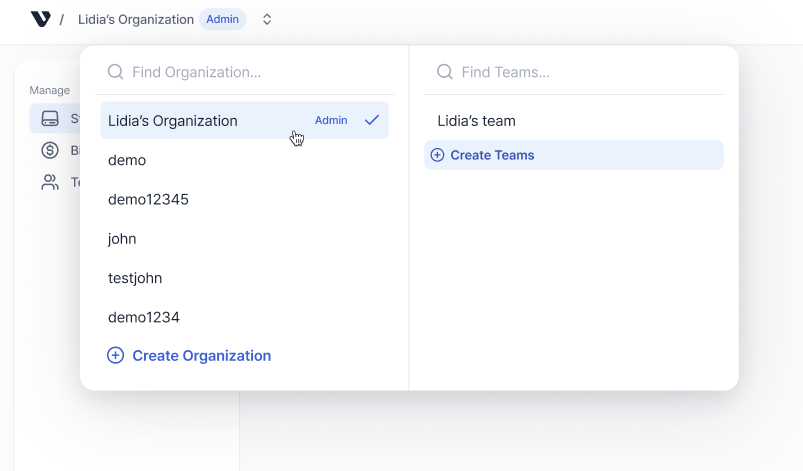Click the storage drive icon in the sidebar

(50, 118)
